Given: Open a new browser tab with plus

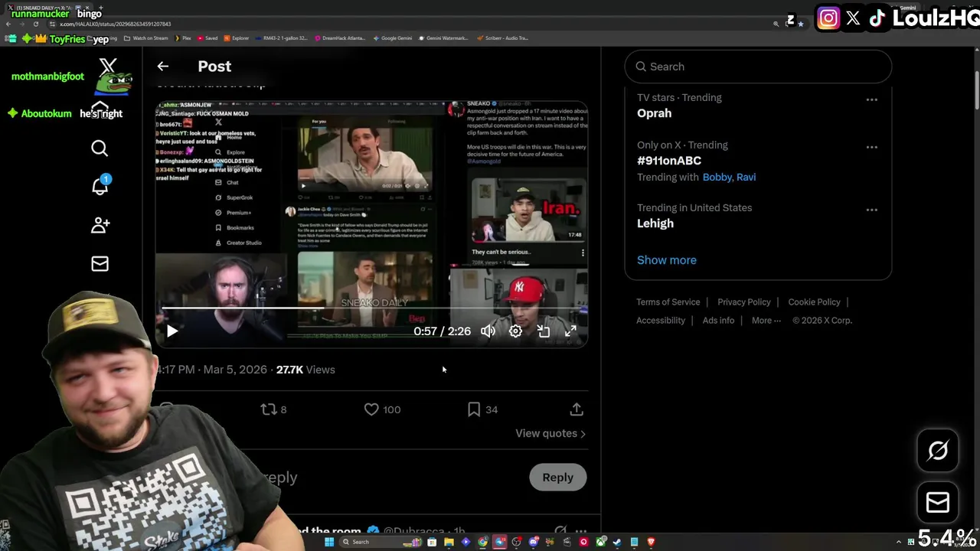Looking at the screenshot, I should (x=100, y=8).
